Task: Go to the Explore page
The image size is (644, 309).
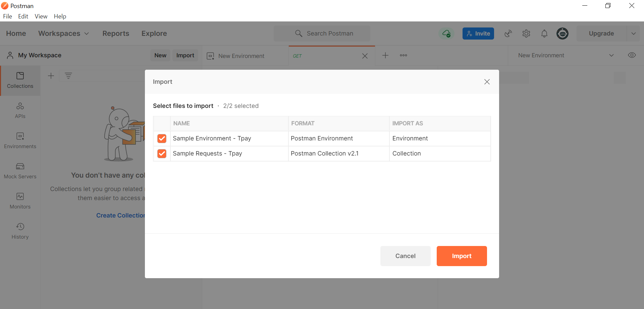Action: point(154,34)
